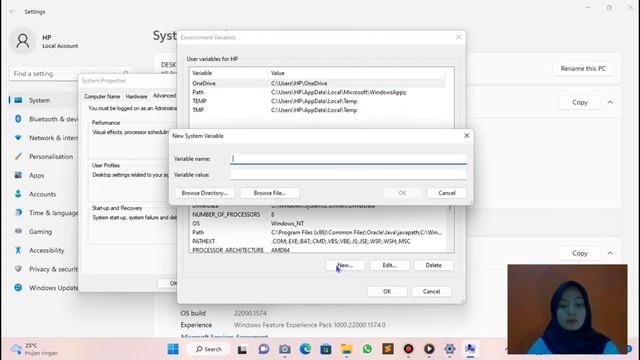The width and height of the screenshot is (640, 360).
Task: Open Windows Update in Settings sidebar
Action: pyautogui.click(x=44, y=288)
